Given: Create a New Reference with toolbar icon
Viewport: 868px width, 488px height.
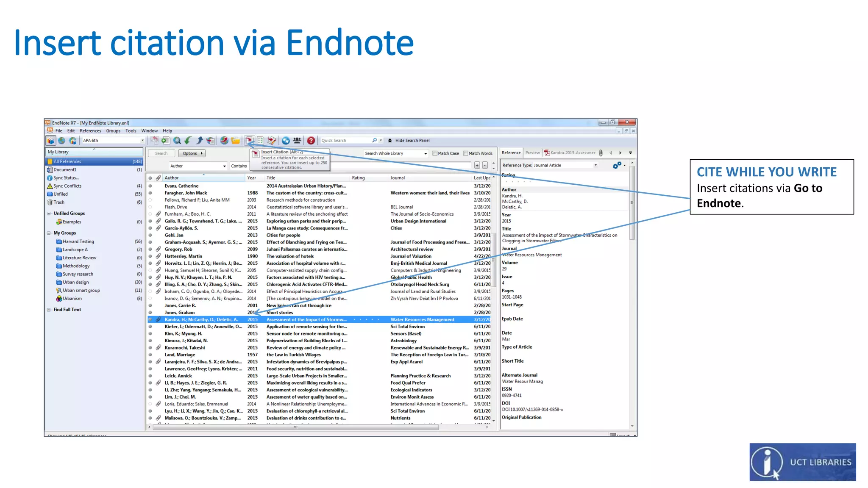Looking at the screenshot, I should 165,141.
